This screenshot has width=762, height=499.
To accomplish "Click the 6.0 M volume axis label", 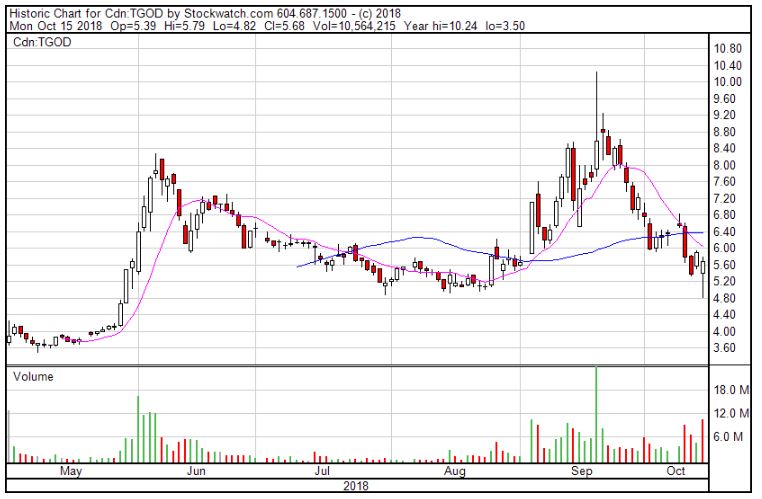I will click(x=729, y=437).
